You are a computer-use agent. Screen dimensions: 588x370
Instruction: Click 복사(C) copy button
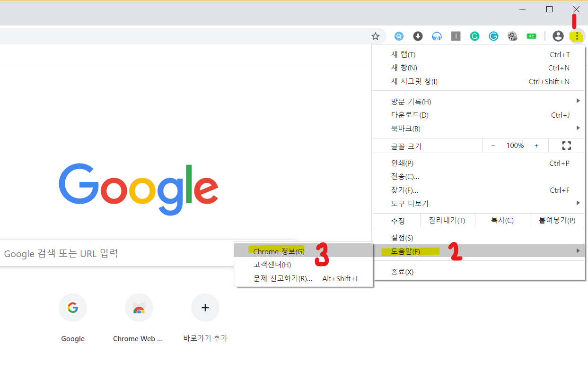pyautogui.click(x=502, y=220)
